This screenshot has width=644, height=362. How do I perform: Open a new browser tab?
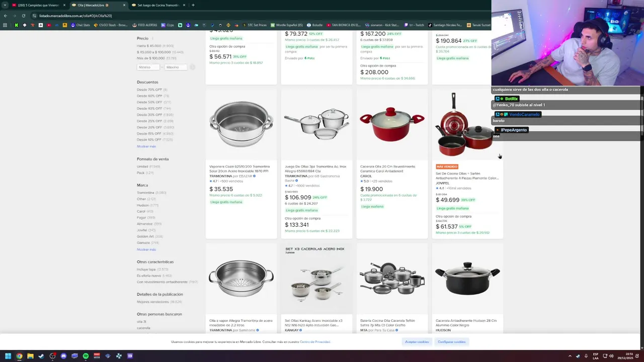[x=193, y=5]
